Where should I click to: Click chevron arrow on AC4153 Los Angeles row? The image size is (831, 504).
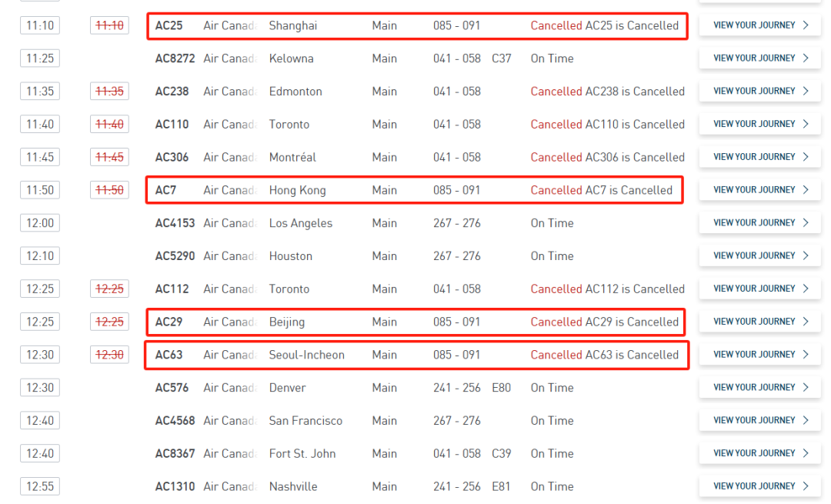click(x=806, y=223)
